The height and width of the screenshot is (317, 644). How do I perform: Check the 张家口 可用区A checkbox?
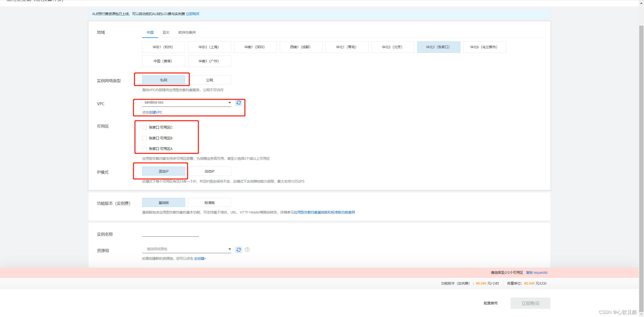[144, 149]
